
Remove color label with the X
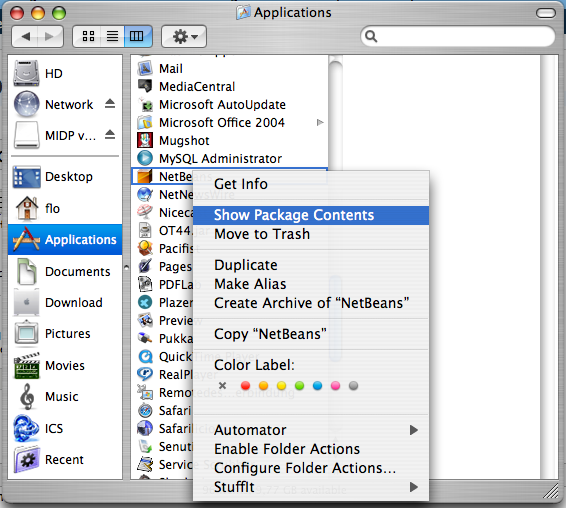[x=222, y=386]
